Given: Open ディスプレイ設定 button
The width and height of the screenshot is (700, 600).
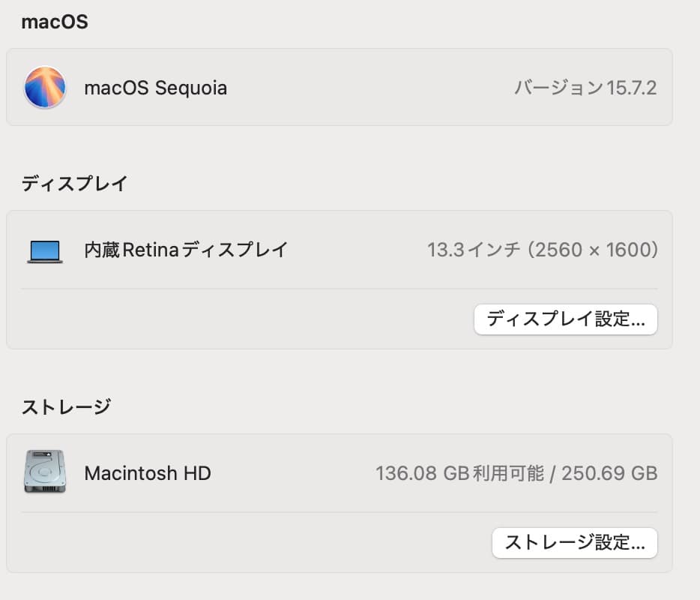Looking at the screenshot, I should [x=565, y=319].
